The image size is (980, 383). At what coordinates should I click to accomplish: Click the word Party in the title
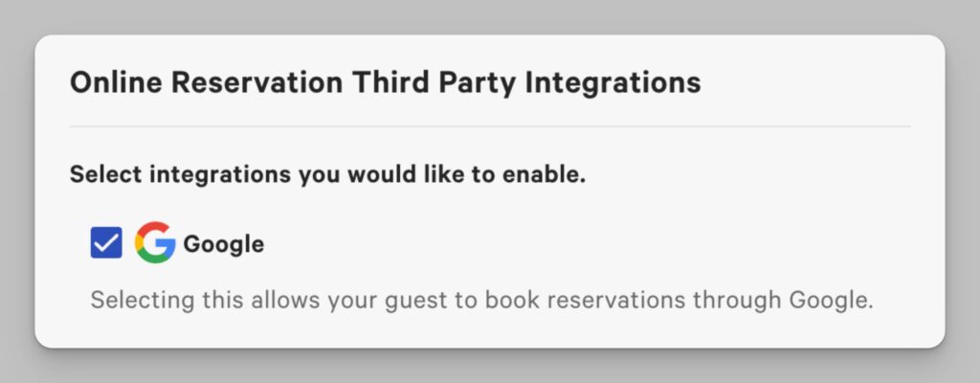click(x=477, y=84)
